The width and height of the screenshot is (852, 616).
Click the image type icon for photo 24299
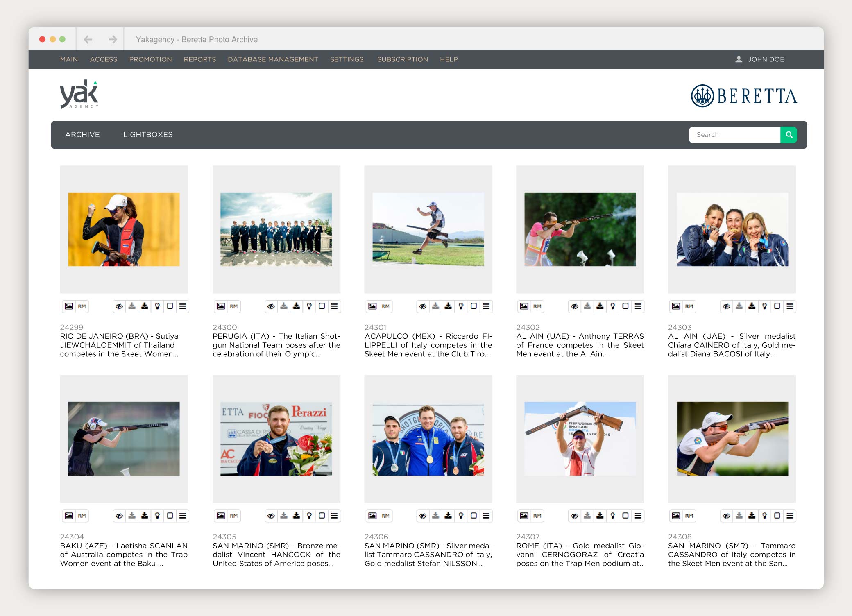tap(69, 306)
